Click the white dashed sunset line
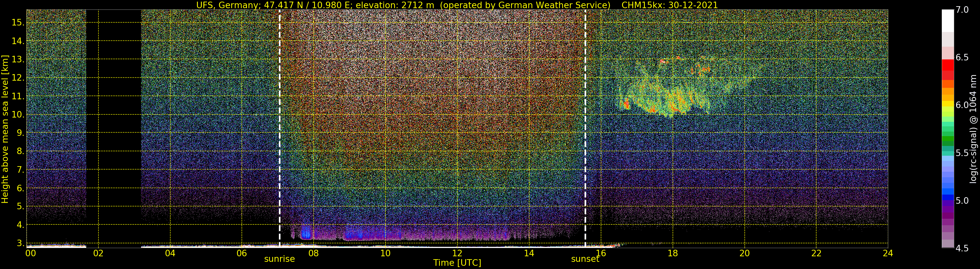 coord(585,128)
